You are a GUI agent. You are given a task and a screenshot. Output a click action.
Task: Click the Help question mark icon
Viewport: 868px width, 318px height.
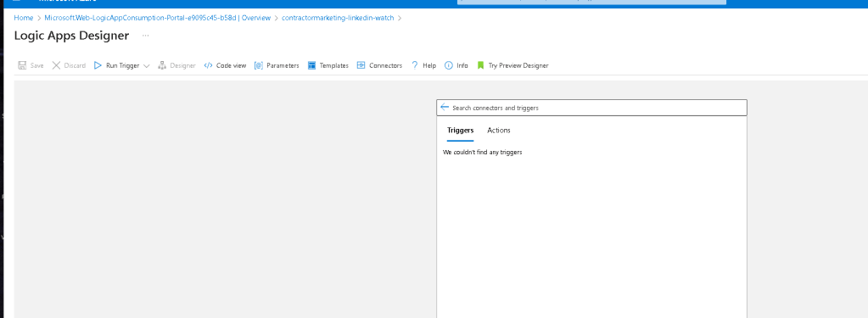pyautogui.click(x=414, y=65)
